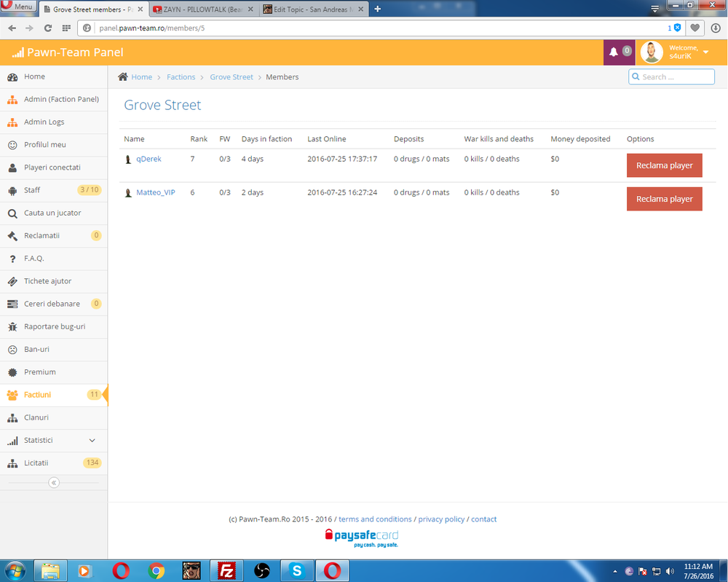Click the Raportare bug-uri bug icon
728x582 pixels.
coord(12,327)
